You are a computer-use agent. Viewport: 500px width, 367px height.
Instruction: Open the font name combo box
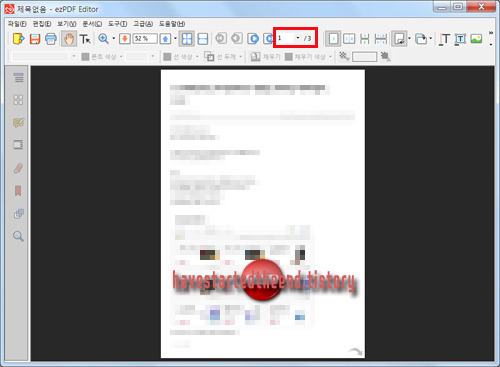tap(44, 57)
